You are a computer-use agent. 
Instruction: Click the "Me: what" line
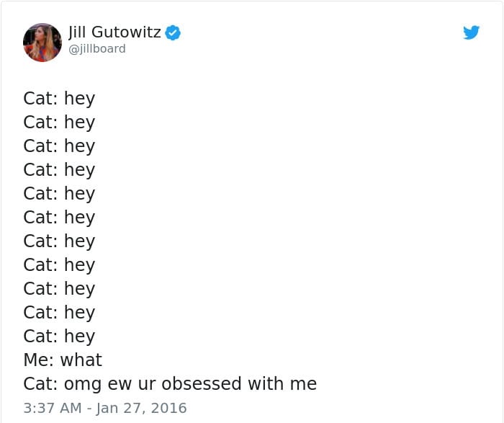coord(63,360)
